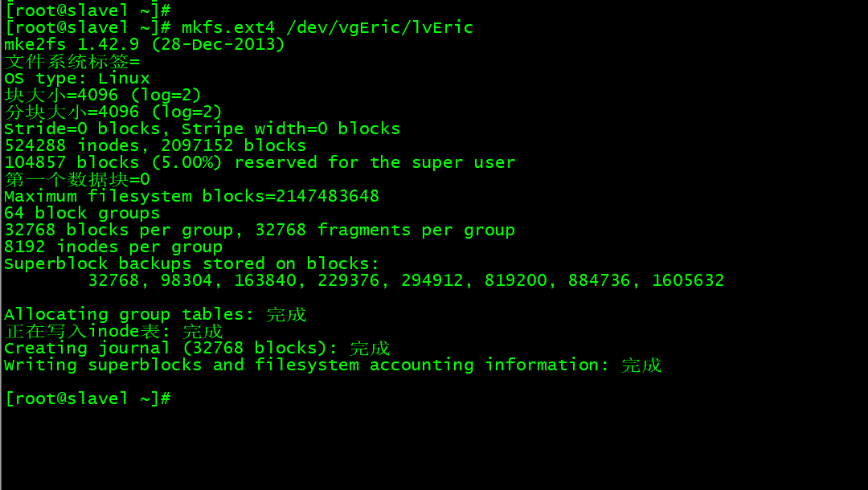
Task: Click the OS type: Linux line
Action: (77, 79)
